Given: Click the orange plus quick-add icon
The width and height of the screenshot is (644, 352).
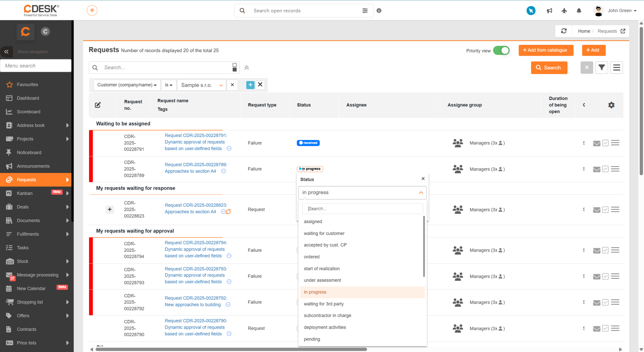Looking at the screenshot, I should 92,10.
